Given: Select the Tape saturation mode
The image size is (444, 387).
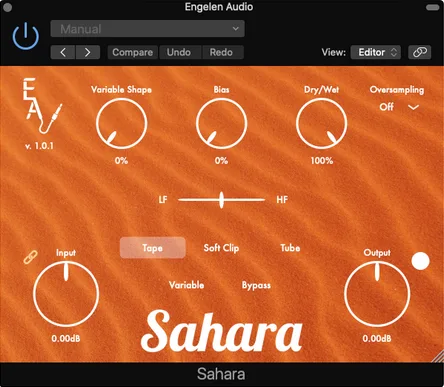Looking at the screenshot, I should click(x=152, y=248).
